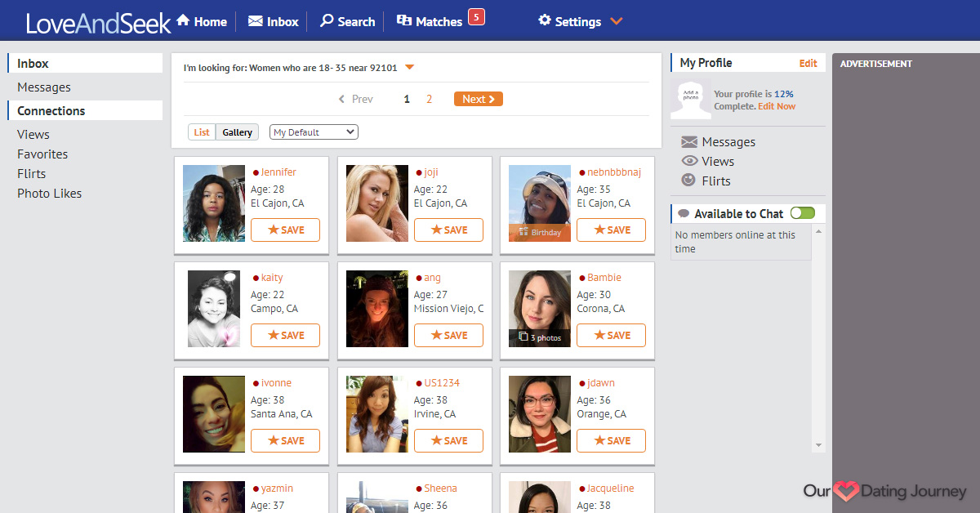Open Flirts in the left sidebar

(x=32, y=174)
